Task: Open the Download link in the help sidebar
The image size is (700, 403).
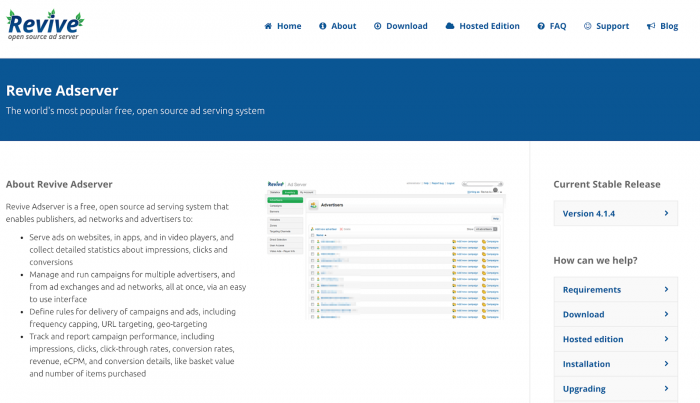Action: point(616,314)
